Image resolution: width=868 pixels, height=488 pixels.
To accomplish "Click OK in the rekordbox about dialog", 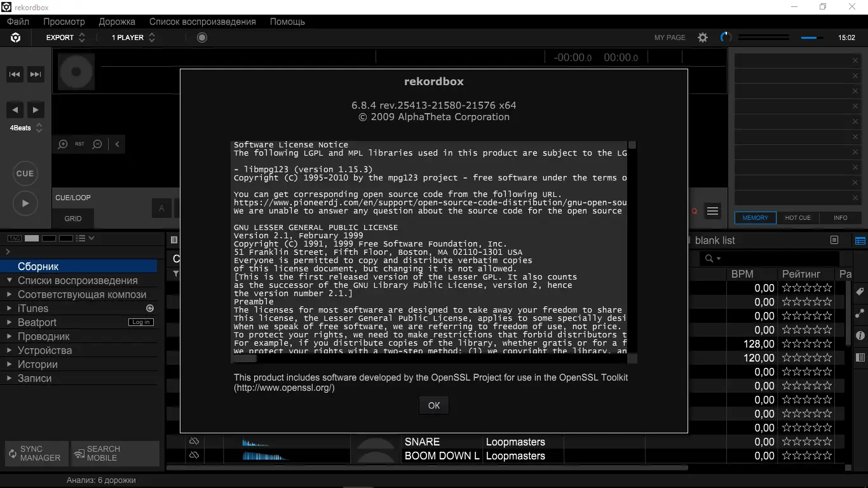I will 434,405.
